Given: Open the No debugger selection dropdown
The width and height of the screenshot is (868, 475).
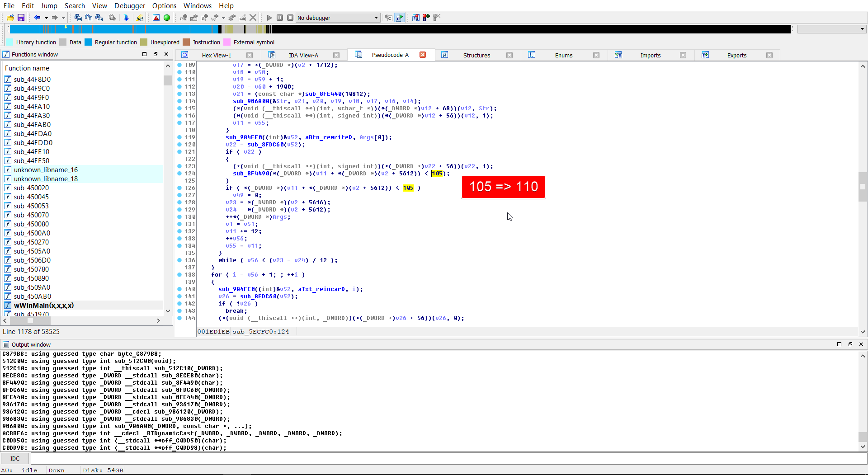Looking at the screenshot, I should pyautogui.click(x=338, y=18).
